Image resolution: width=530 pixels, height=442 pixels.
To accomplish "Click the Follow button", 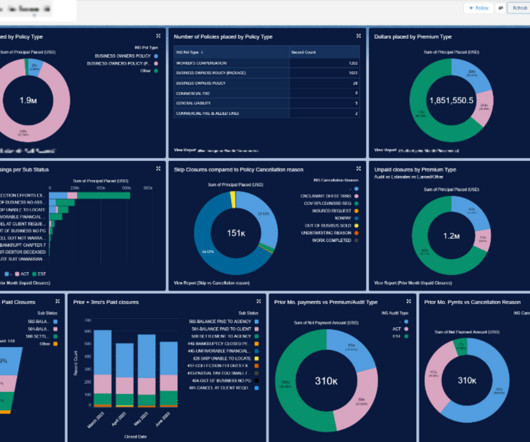I will pyautogui.click(x=479, y=8).
